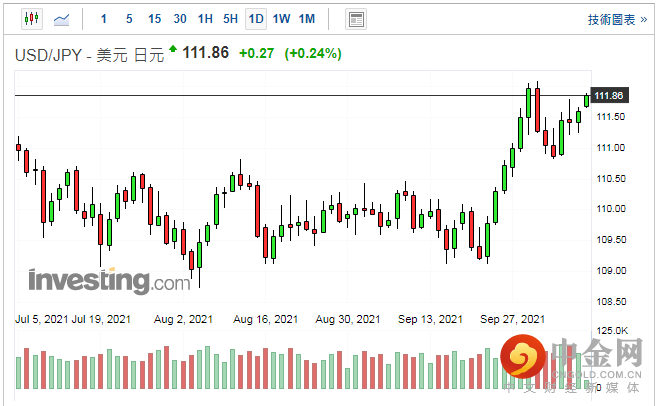Click the 108.50 price axis label
The width and height of the screenshot is (657, 406).
(611, 302)
